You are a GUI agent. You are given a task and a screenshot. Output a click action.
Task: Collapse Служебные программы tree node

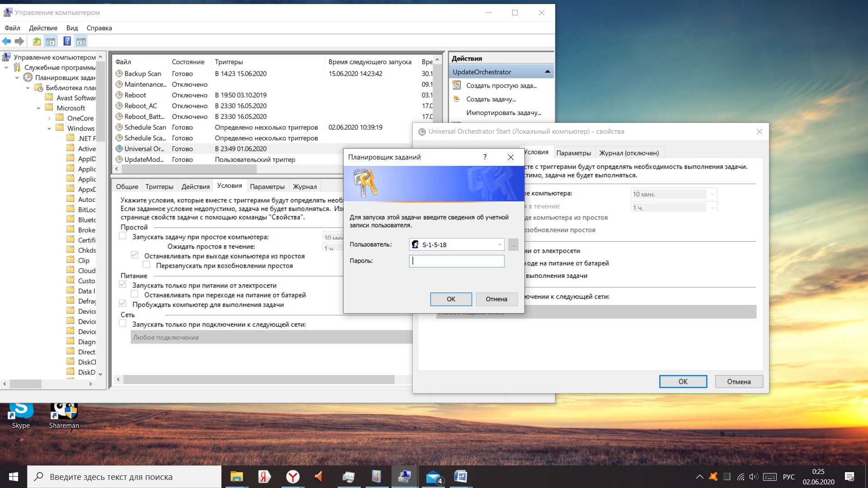point(6,67)
